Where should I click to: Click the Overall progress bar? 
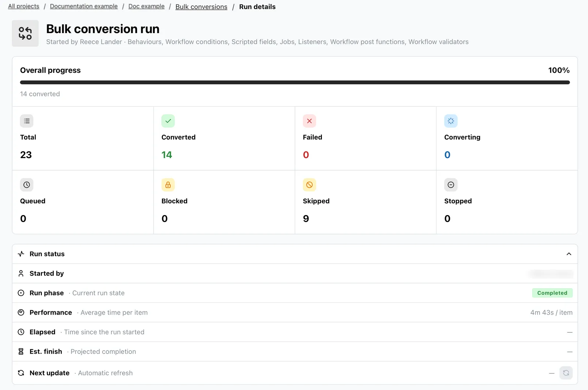(x=295, y=82)
